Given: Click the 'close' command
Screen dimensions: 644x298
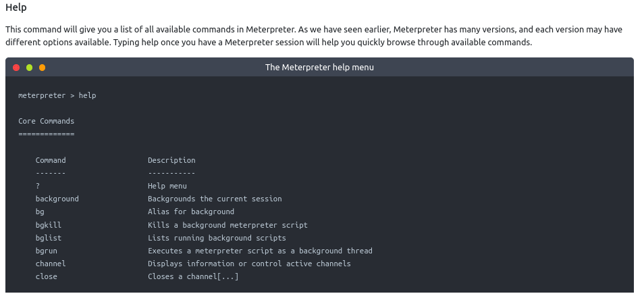Looking at the screenshot, I should pyautogui.click(x=47, y=276).
